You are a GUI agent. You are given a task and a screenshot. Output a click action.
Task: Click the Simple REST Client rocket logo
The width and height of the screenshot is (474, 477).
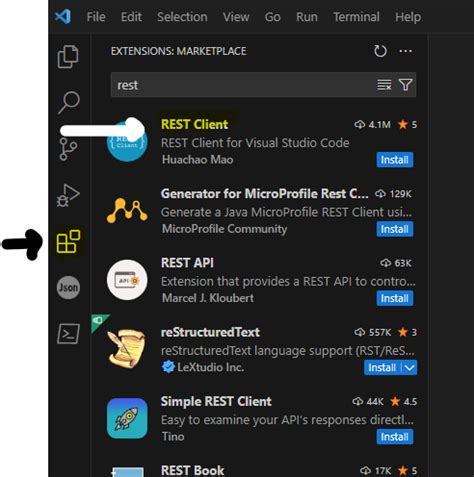tap(127, 418)
